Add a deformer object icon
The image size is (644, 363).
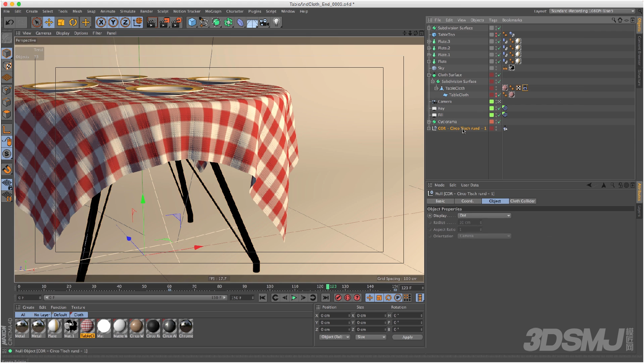tap(241, 22)
